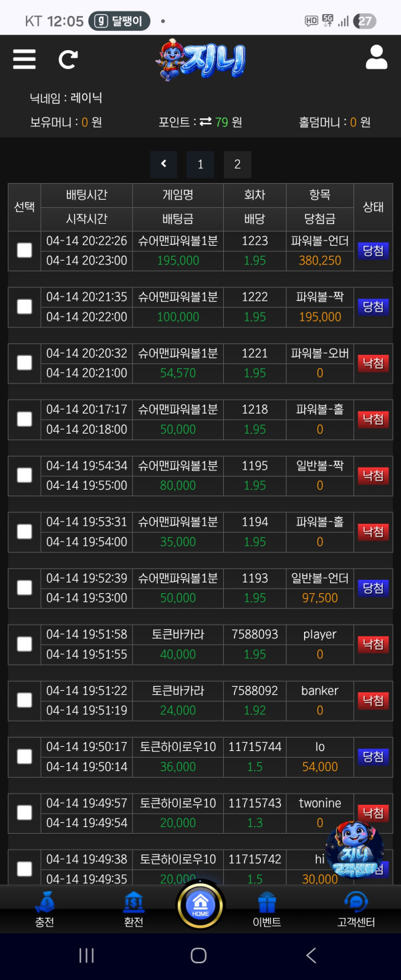Tap the 닉네임 : 레이닉 label
Image resolution: width=401 pixels, height=980 pixels.
coord(66,98)
